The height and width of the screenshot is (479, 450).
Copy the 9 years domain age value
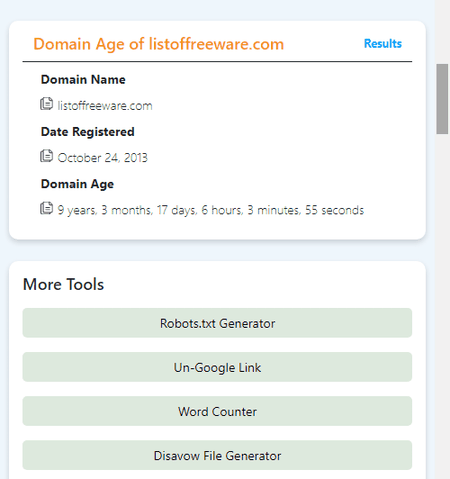click(x=46, y=208)
